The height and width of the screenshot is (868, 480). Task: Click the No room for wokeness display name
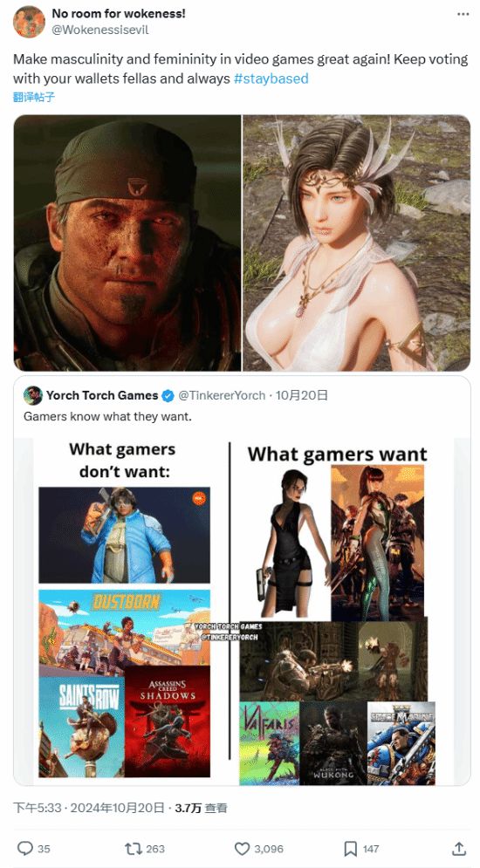[119, 13]
